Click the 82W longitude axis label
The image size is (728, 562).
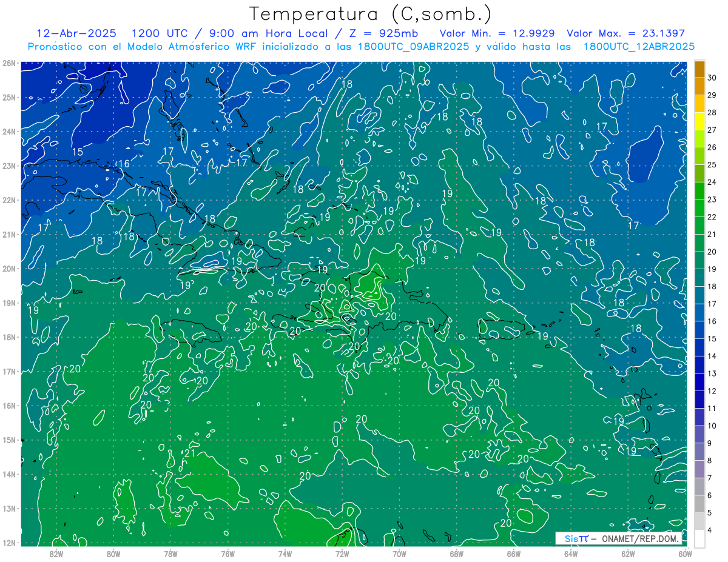click(56, 554)
